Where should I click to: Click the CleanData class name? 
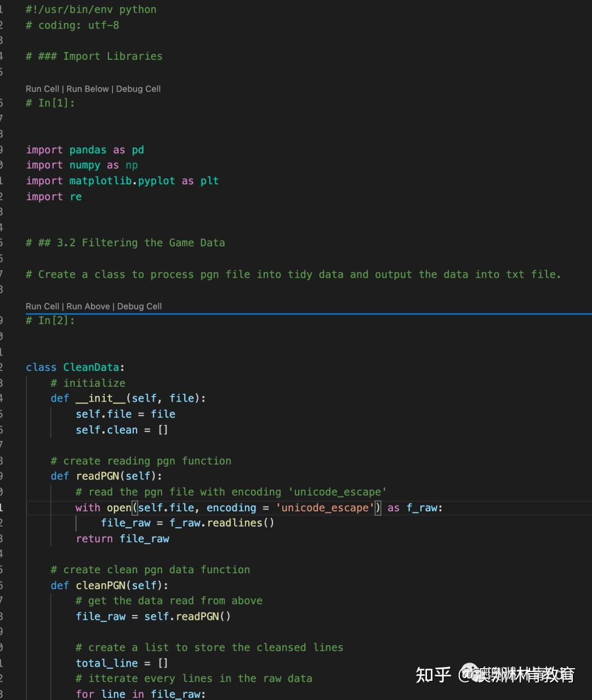click(x=91, y=367)
